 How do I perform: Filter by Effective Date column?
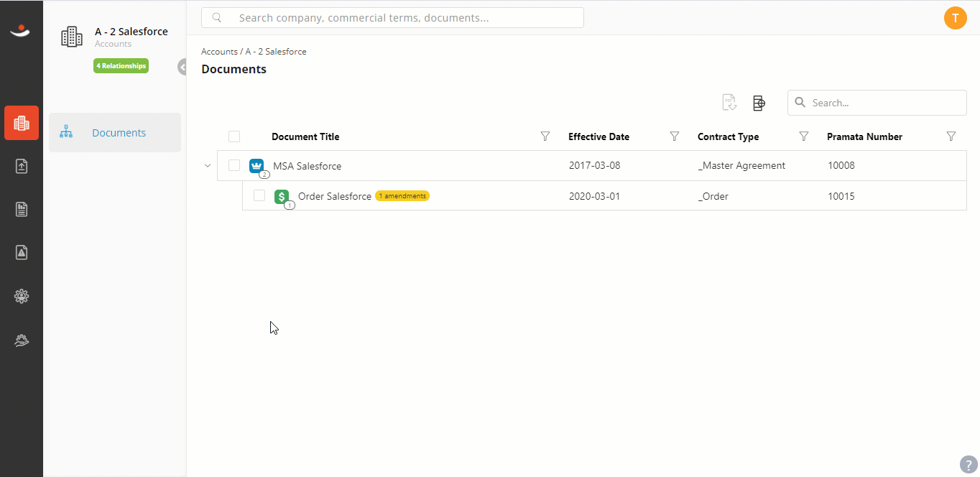[675, 136]
